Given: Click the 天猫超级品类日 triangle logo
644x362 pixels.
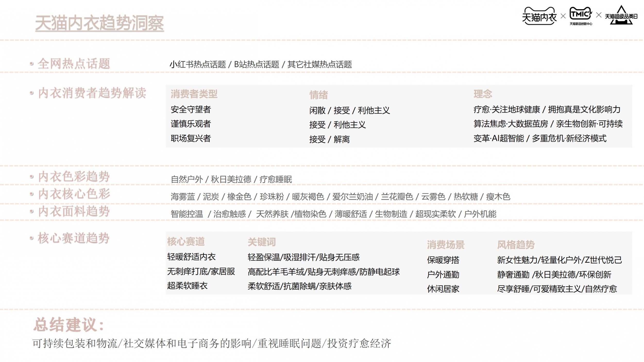Looking at the screenshot, I should [621, 15].
